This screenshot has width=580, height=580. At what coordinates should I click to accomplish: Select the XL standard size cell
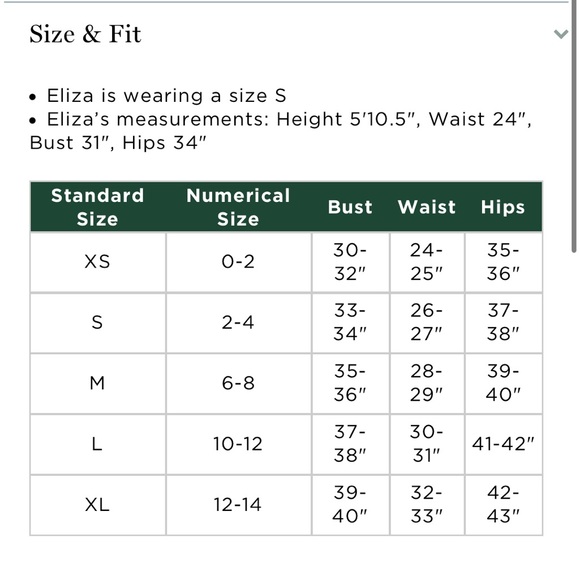98,505
